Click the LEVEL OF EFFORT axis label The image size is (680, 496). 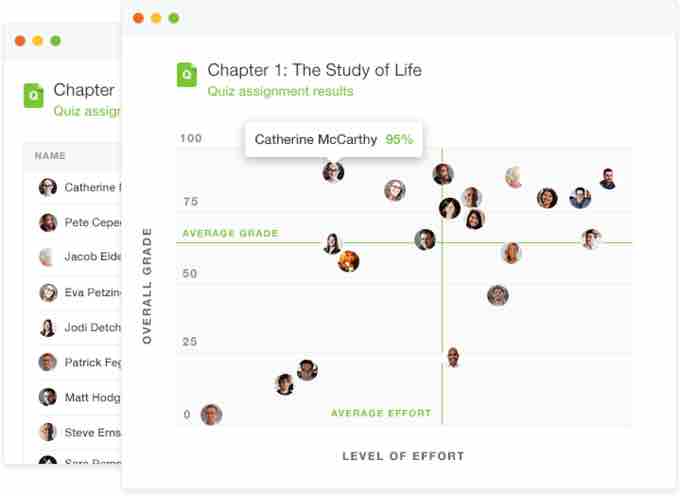(x=403, y=456)
